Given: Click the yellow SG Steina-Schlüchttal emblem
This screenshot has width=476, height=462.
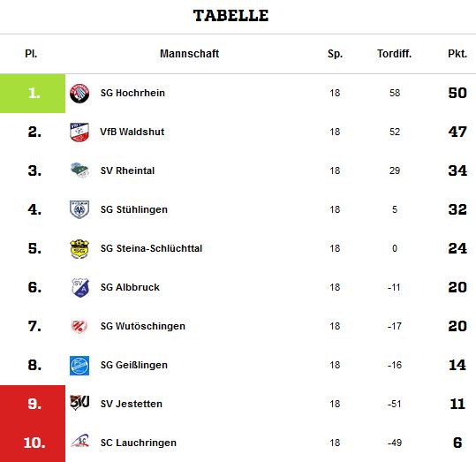Looking at the screenshot, I should pos(79,248).
